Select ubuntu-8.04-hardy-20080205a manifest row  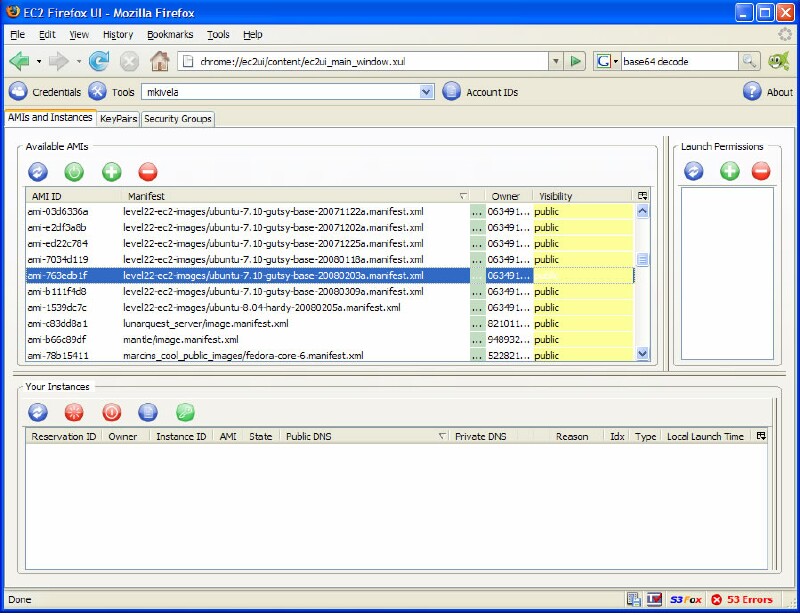[330, 307]
